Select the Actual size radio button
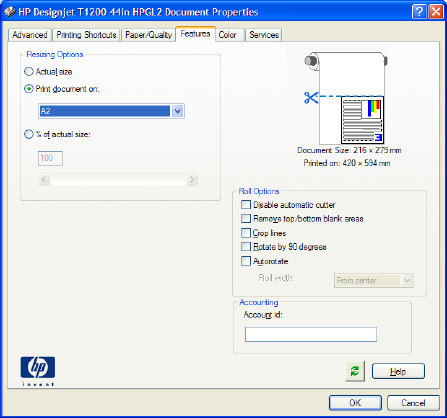This screenshot has height=418, width=447. [x=29, y=72]
